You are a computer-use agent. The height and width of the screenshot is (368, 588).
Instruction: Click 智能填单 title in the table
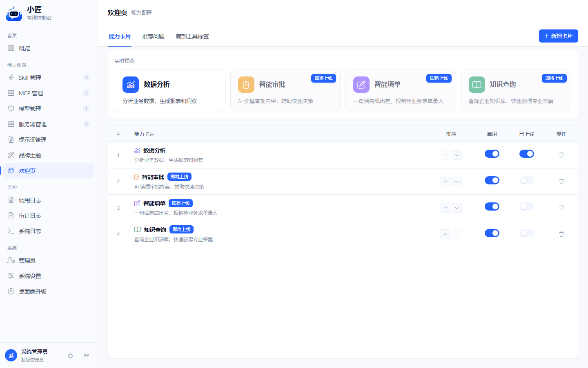pos(154,203)
